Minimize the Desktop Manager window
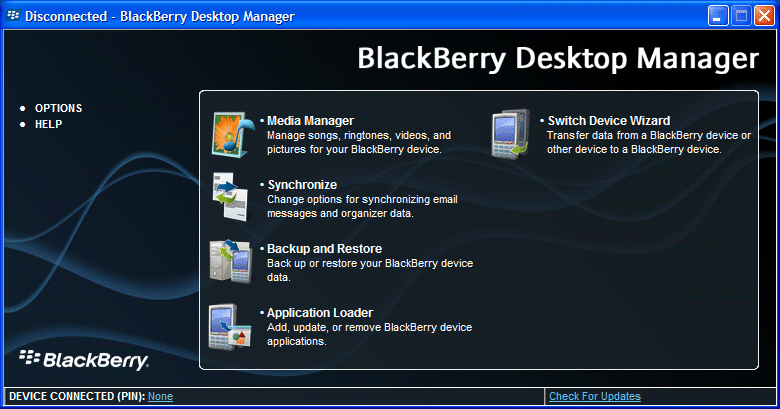Image resolution: width=780 pixels, height=409 pixels. pyautogui.click(x=719, y=15)
